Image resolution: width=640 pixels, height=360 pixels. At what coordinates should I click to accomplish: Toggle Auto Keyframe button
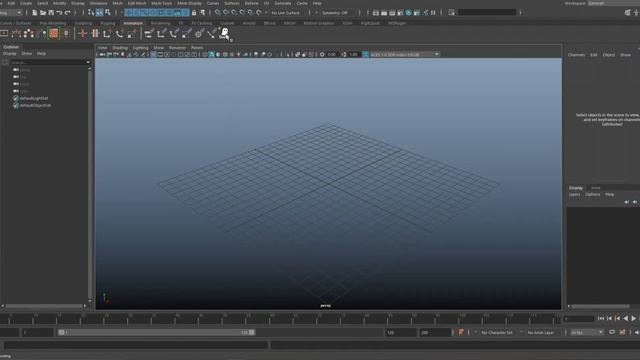tap(622, 332)
